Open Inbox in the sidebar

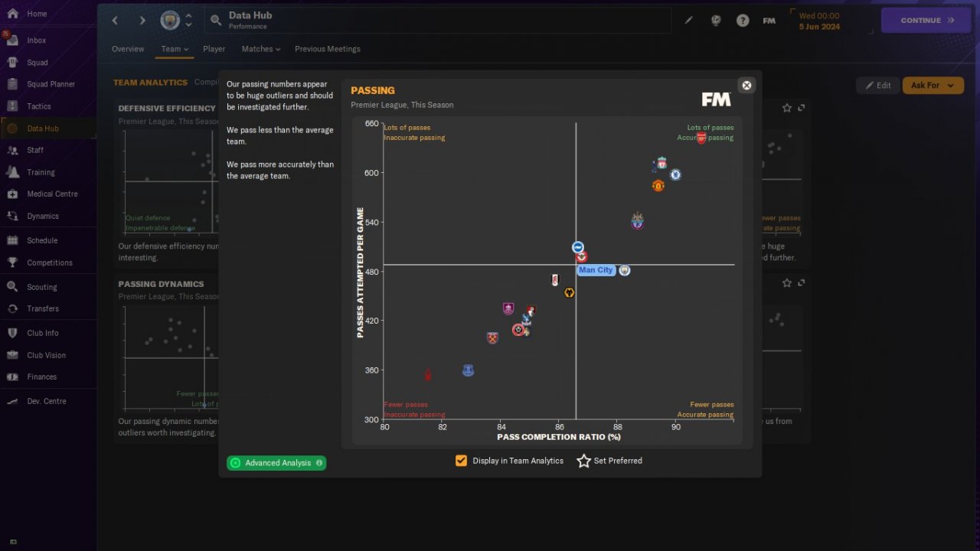pos(48,41)
